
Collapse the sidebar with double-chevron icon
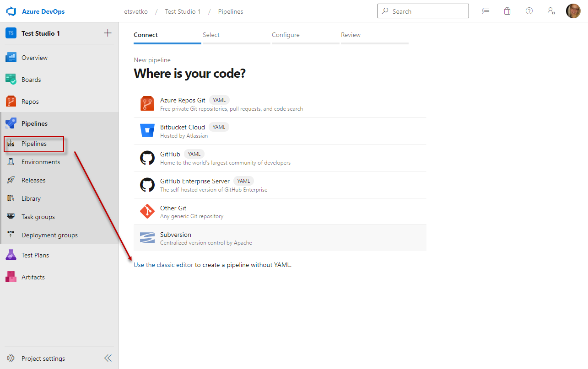point(108,358)
